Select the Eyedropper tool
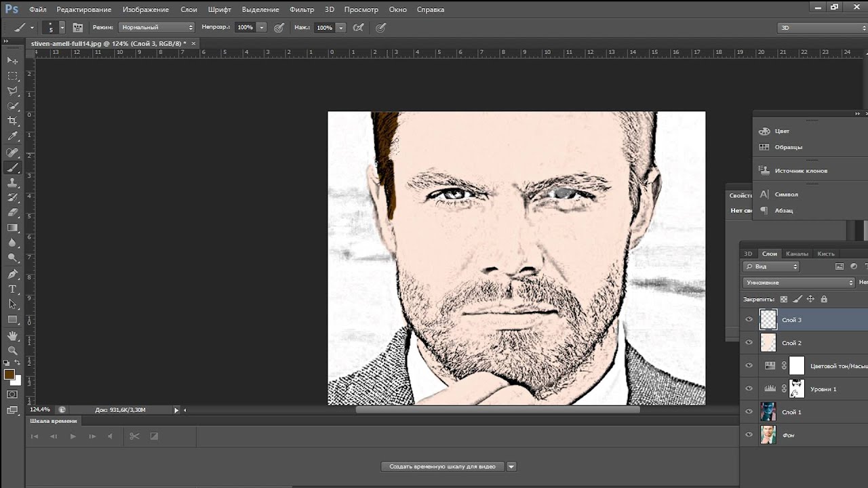Screen dimensions: 868x488 pos(12,136)
